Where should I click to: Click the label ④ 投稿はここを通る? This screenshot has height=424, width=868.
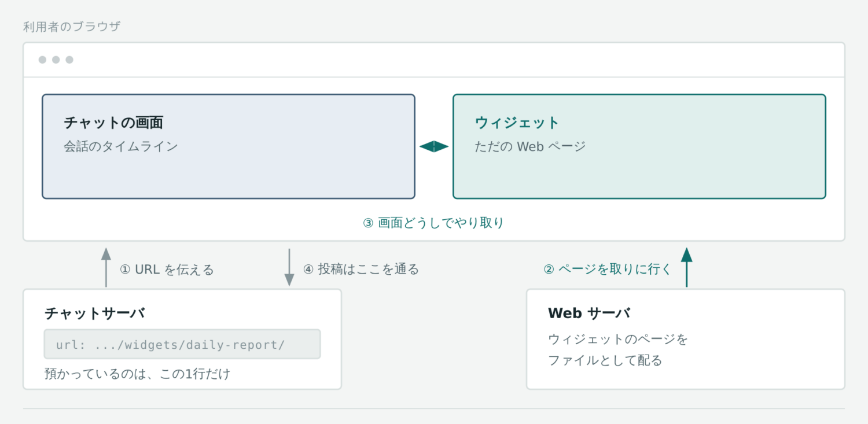click(x=361, y=269)
